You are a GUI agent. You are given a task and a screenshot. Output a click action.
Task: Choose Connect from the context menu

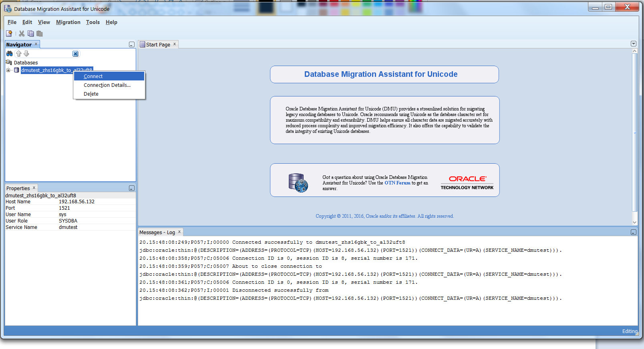109,76
